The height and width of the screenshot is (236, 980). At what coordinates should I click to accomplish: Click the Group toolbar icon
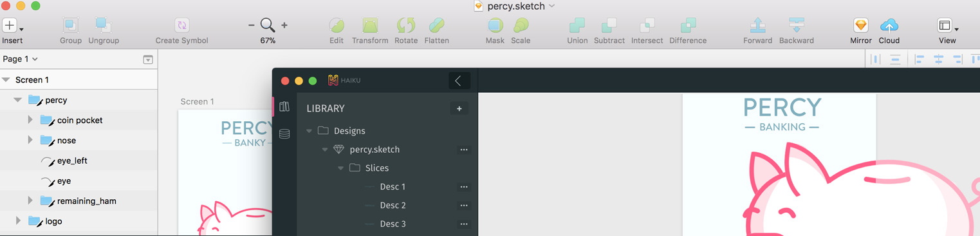pyautogui.click(x=71, y=26)
